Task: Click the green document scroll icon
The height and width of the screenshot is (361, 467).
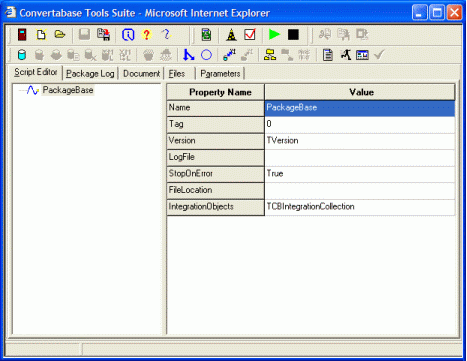Action: point(206,35)
